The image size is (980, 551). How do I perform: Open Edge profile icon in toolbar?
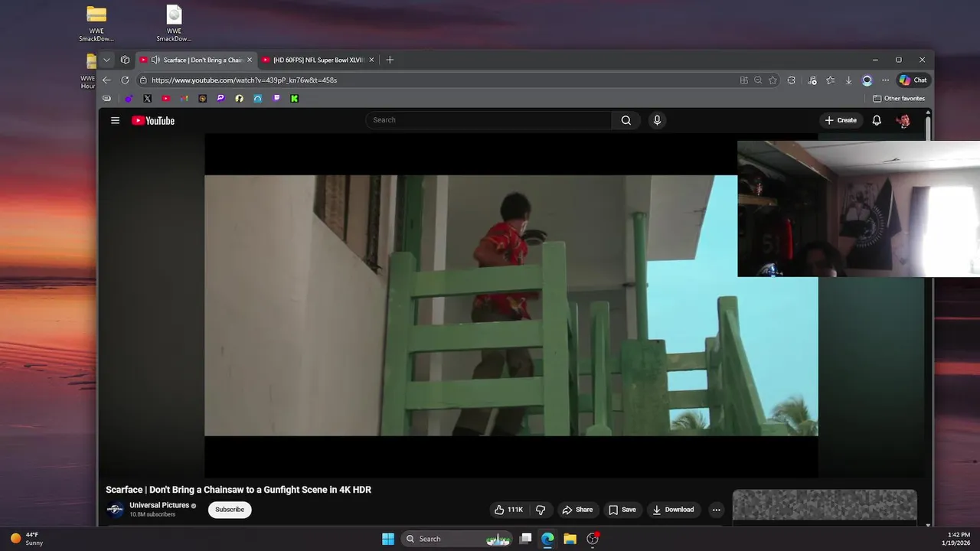[x=867, y=80]
